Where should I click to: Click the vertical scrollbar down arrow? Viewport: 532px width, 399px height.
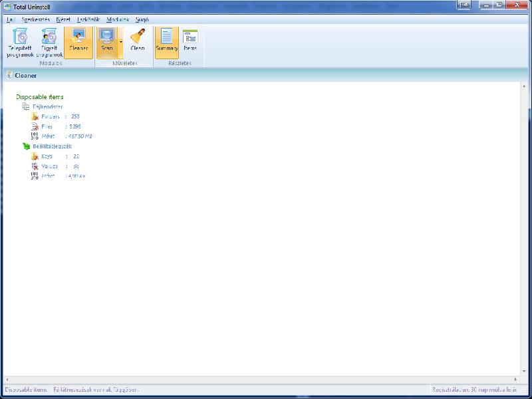(x=524, y=372)
